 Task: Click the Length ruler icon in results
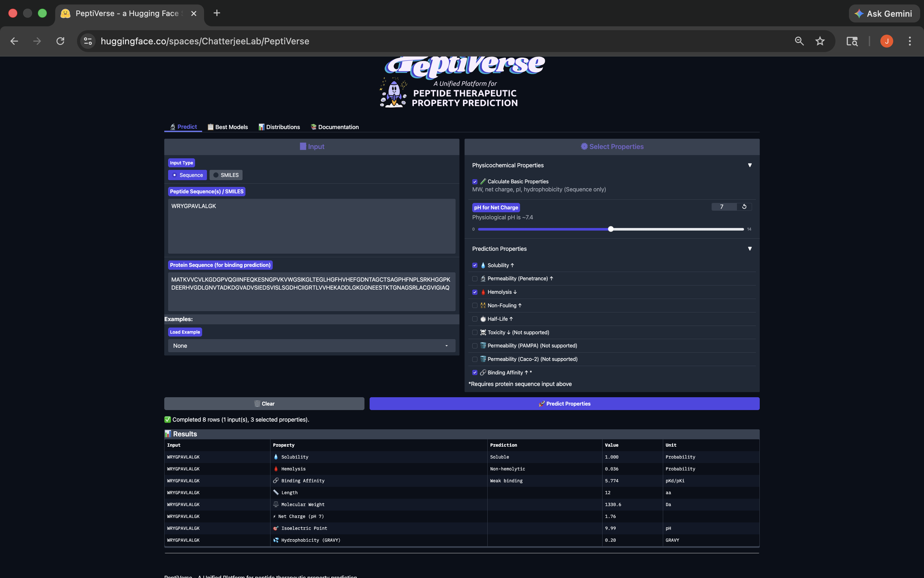pos(276,492)
